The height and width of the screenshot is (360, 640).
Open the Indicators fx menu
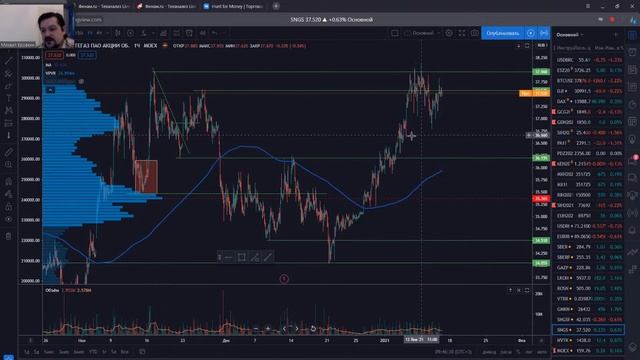[144, 33]
